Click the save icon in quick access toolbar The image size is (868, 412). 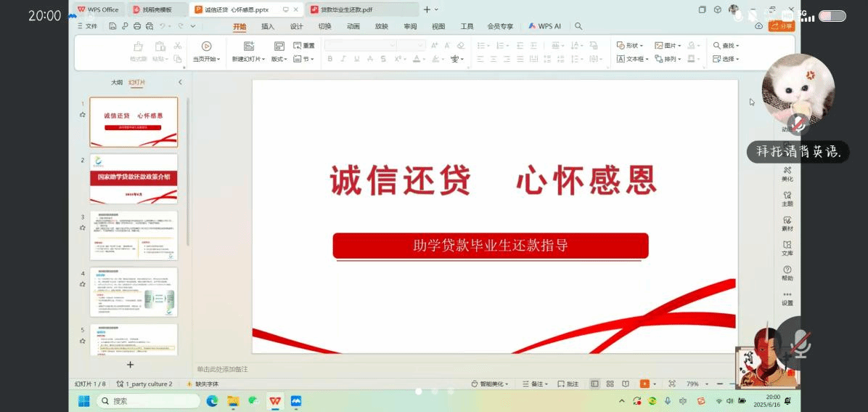112,26
